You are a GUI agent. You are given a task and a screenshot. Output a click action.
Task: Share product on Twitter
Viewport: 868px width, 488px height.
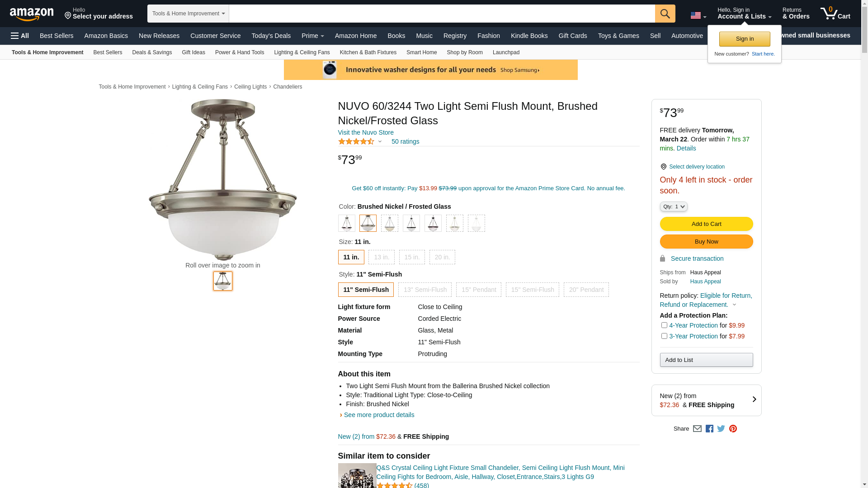[x=721, y=429]
